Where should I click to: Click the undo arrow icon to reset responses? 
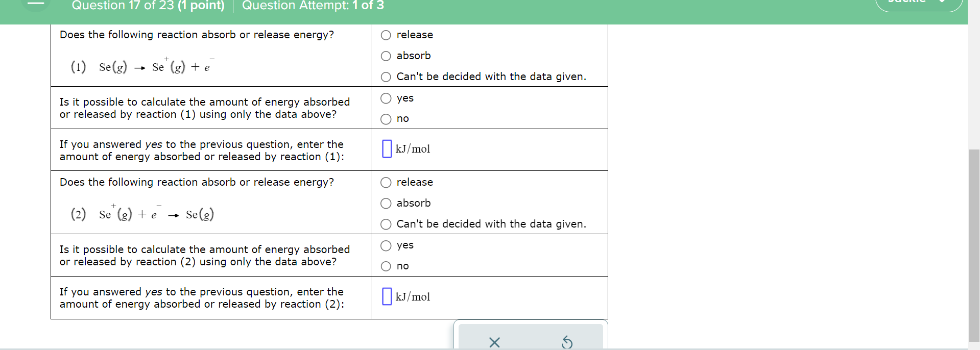click(567, 342)
